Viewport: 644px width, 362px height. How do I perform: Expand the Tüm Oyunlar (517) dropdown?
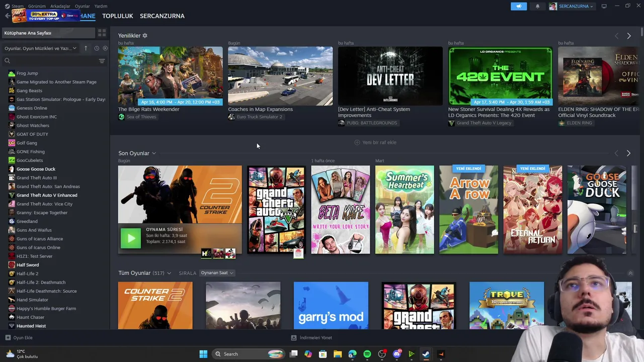[169, 273]
